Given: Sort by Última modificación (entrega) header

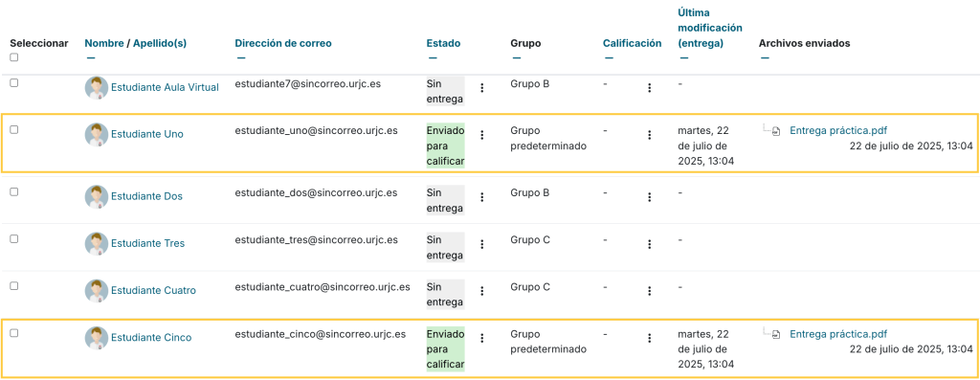Looking at the screenshot, I should (710, 28).
